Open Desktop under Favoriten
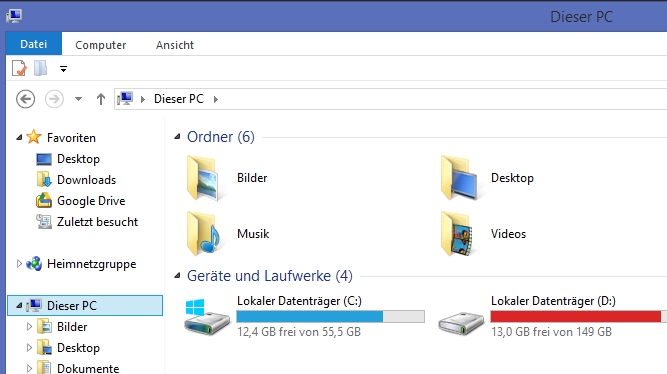This screenshot has width=667, height=374. click(78, 159)
